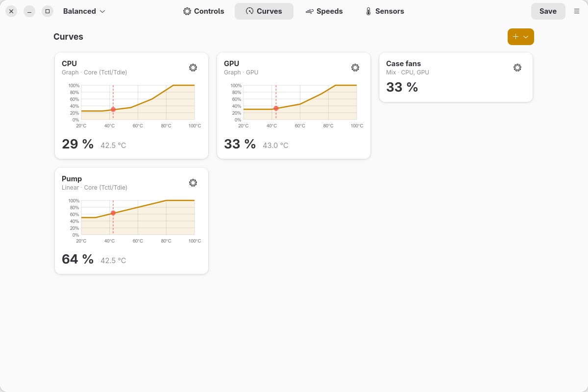588x392 pixels.
Task: Open settings gear on Case fans card
Action: click(x=517, y=68)
